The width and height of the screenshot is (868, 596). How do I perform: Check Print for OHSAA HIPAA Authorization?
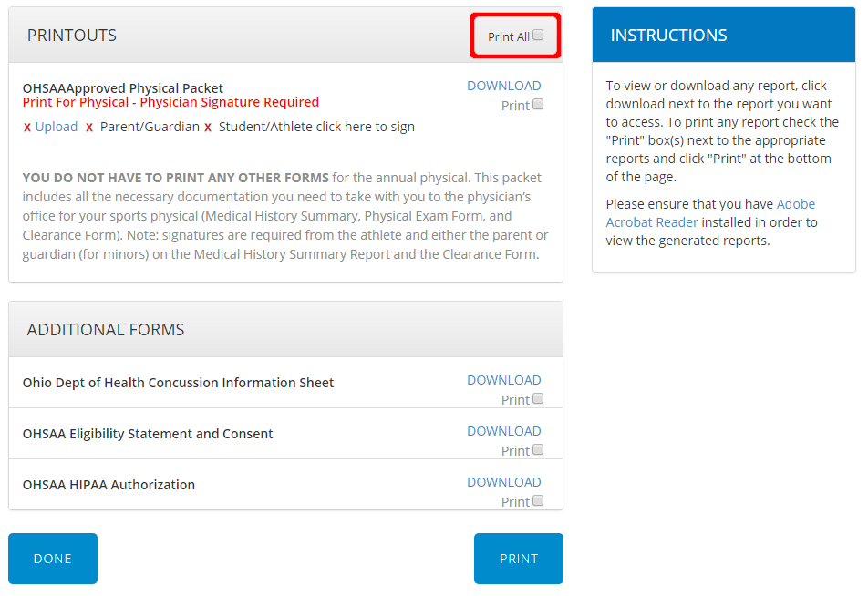(x=538, y=500)
